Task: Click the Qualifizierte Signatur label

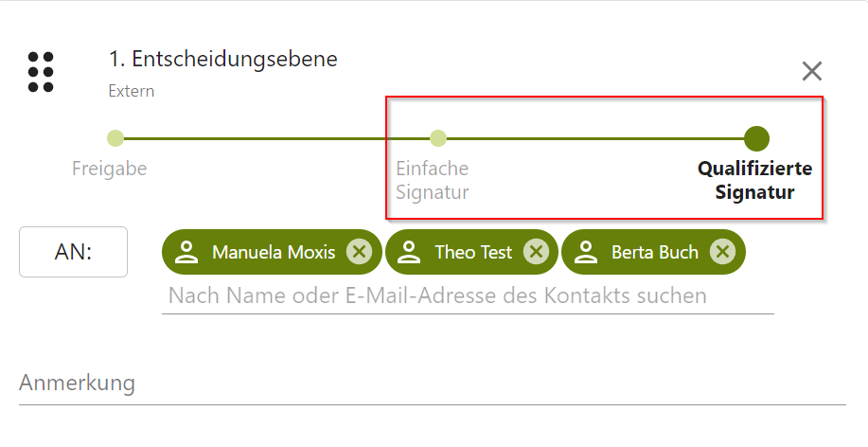Action: [754, 180]
